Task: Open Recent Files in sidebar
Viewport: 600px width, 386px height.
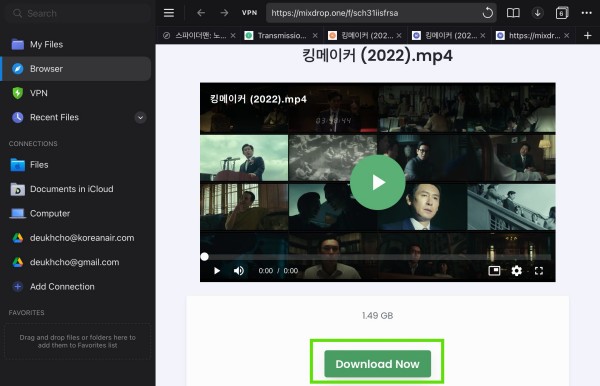Action: [54, 117]
